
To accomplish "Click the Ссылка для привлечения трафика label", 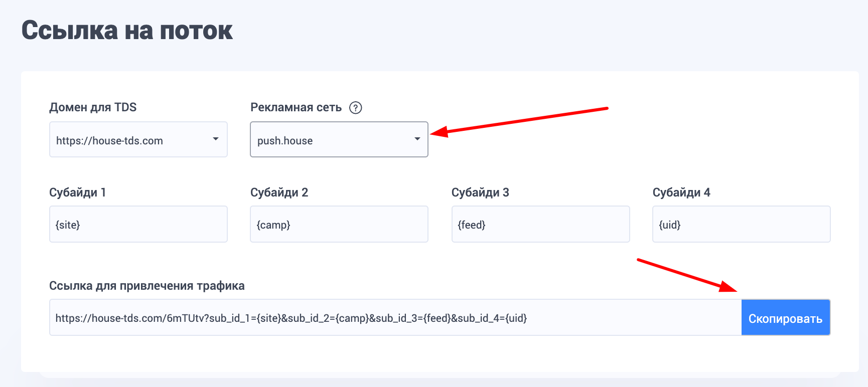I will pyautogui.click(x=147, y=286).
